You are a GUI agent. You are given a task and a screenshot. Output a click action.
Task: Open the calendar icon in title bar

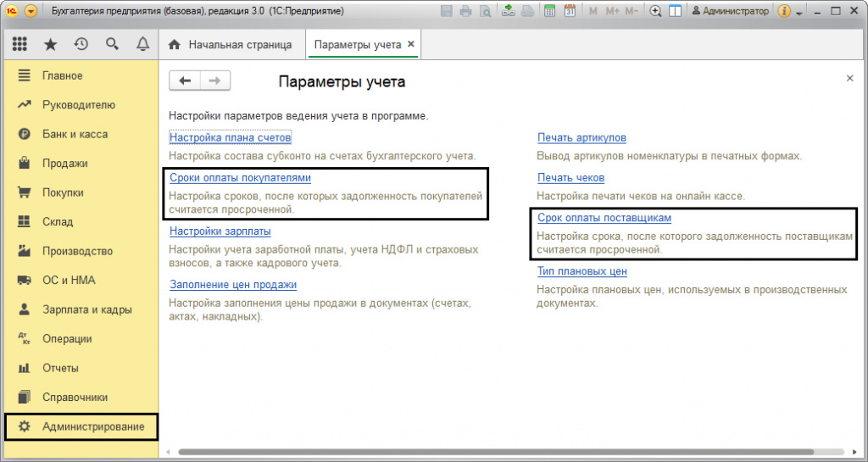570,11
